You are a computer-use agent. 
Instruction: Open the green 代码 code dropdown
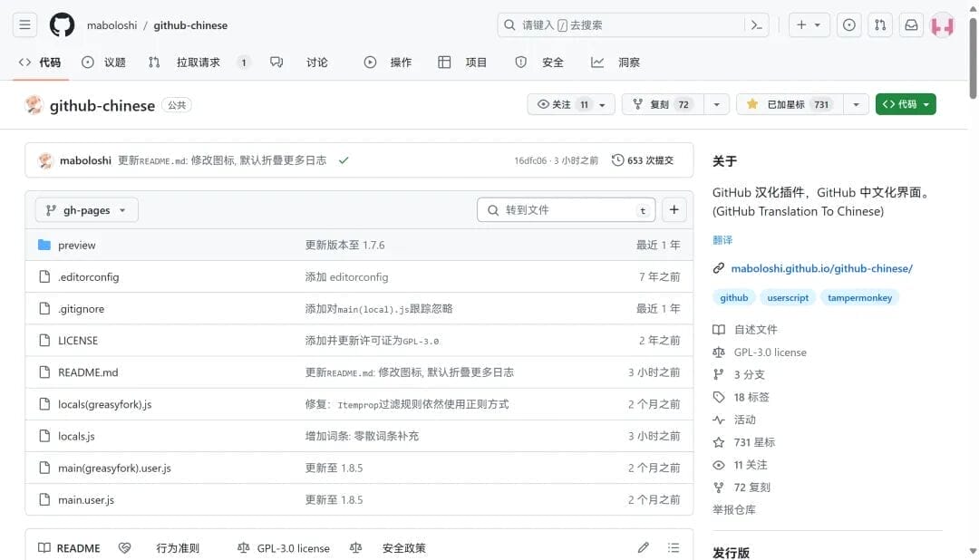click(906, 104)
